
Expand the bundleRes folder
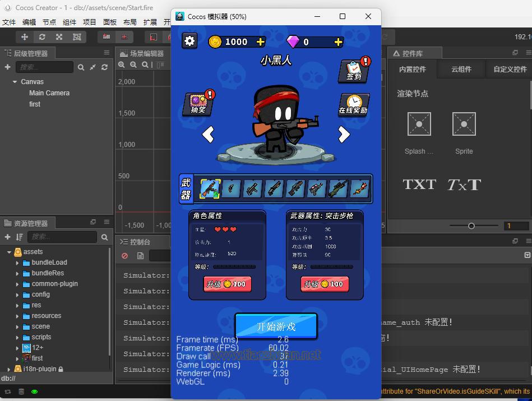[17, 273]
